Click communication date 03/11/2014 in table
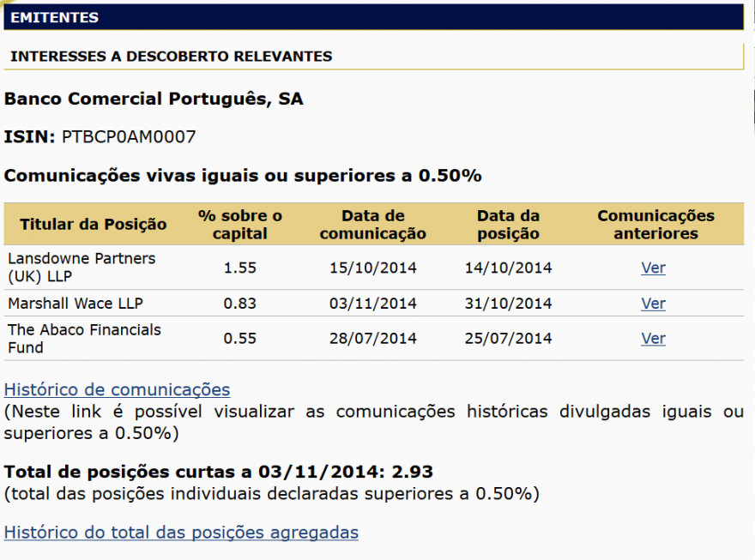 click(x=372, y=304)
